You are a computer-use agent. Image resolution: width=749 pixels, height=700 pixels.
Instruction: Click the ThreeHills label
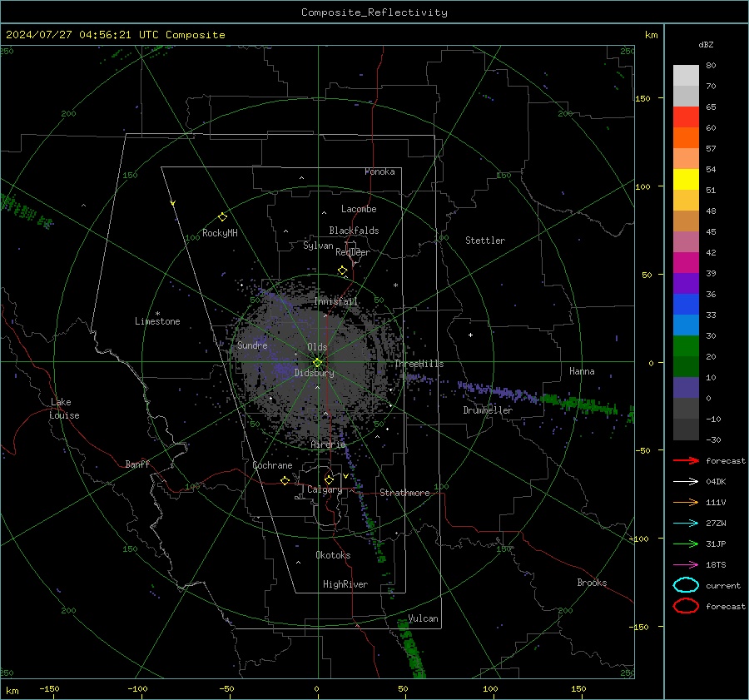point(419,364)
